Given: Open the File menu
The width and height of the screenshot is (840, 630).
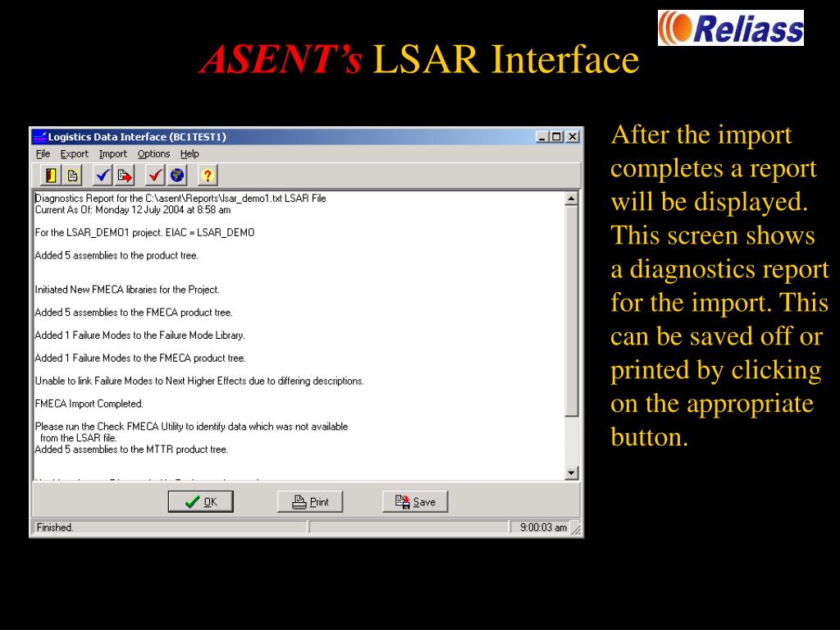Looking at the screenshot, I should pos(43,153).
